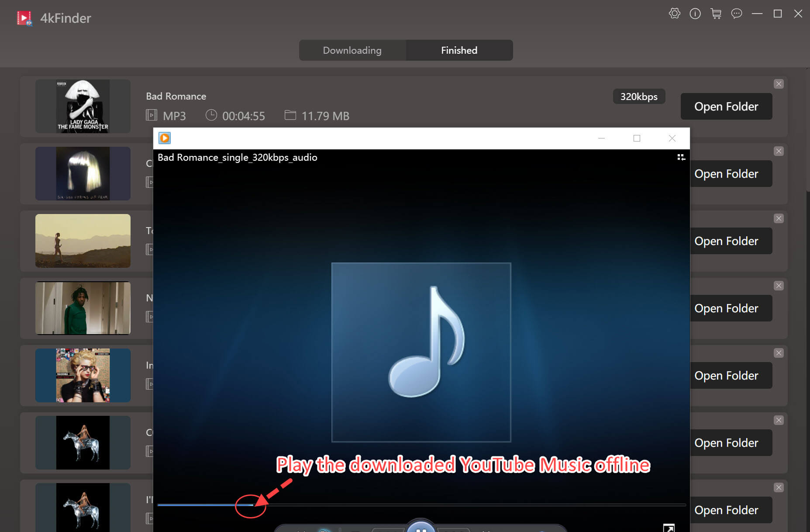Screen dimensions: 810x532
Task: Open the 4kFinder settings gear
Action: 675,14
